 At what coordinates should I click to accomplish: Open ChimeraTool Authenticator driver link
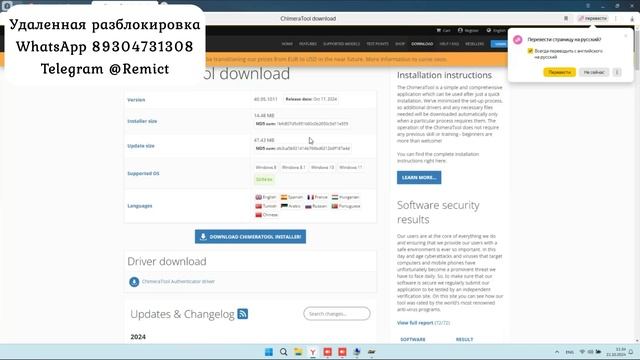coord(178,282)
